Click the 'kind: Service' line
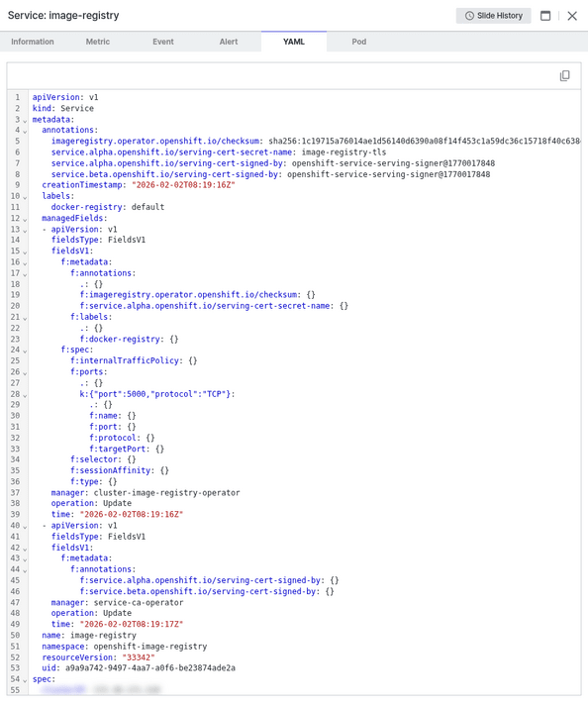Image resolution: width=588 pixels, height=706 pixels. pos(63,108)
